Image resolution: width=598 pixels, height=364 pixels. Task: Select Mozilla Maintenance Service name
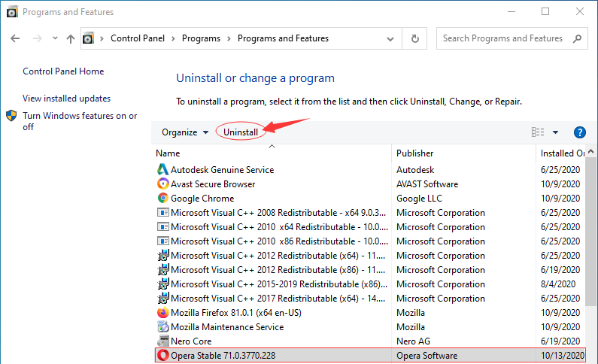tap(227, 327)
